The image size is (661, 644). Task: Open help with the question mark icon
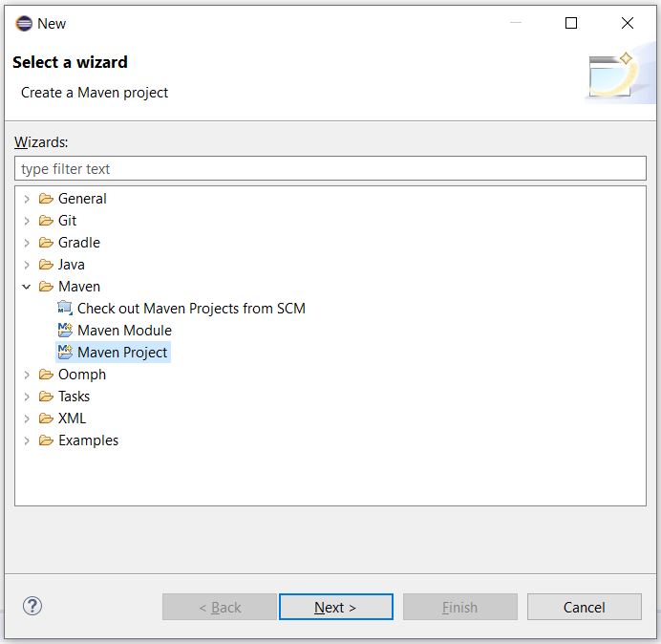pyautogui.click(x=32, y=606)
